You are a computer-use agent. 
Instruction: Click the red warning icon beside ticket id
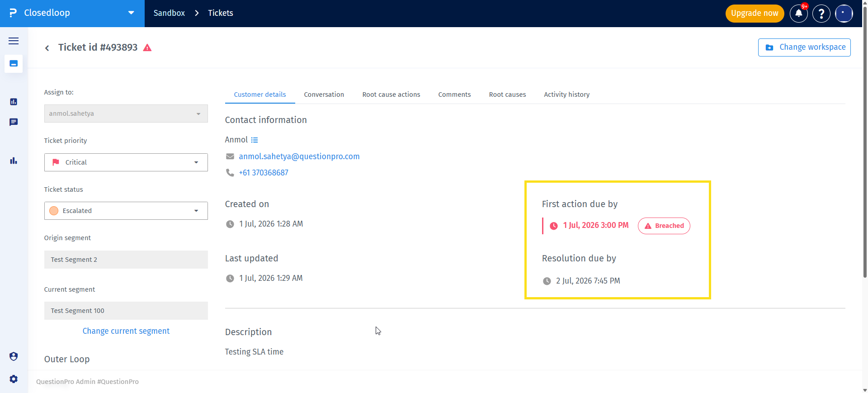click(x=147, y=47)
